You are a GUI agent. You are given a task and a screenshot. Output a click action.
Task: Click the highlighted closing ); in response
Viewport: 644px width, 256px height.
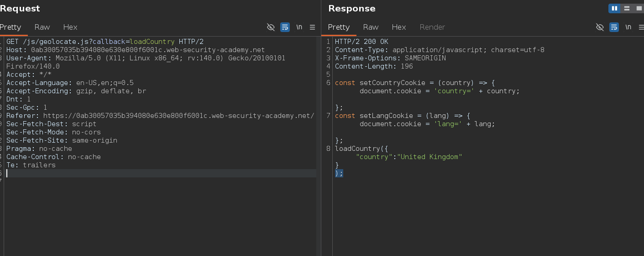click(339, 173)
